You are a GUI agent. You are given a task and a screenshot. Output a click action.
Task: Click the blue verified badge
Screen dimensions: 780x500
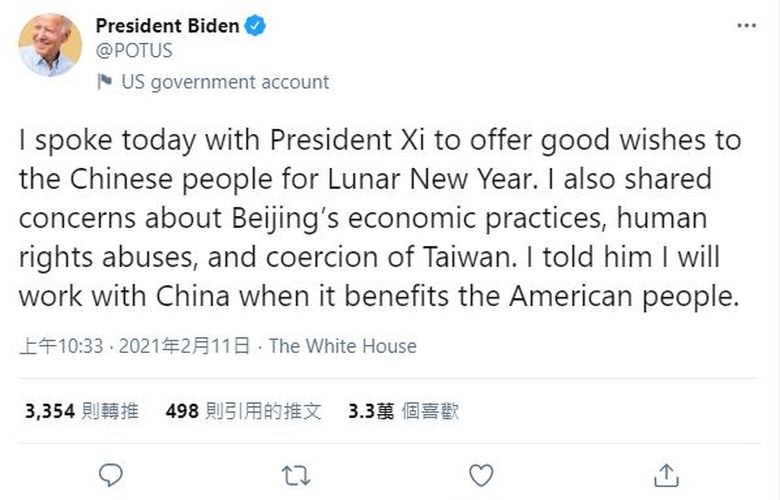256,26
